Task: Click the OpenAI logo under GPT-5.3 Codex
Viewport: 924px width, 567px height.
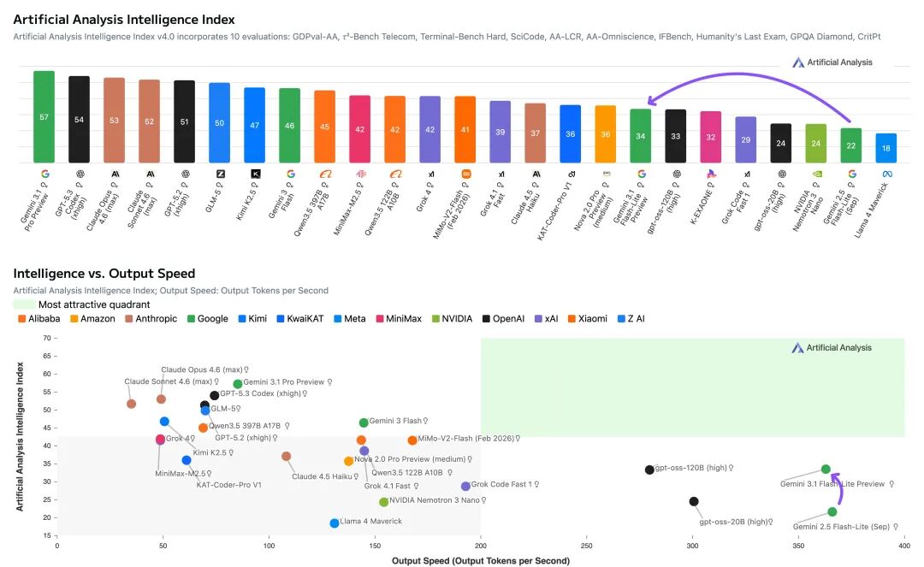Action: [x=80, y=174]
